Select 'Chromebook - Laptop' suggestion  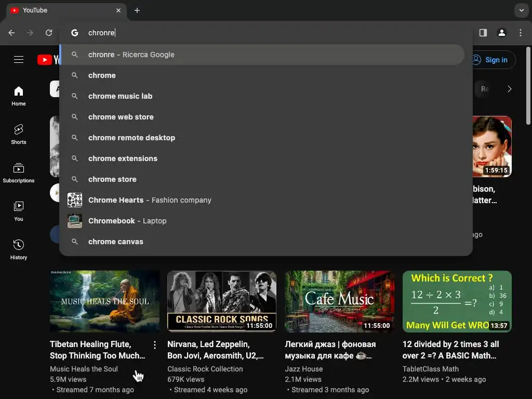pyautogui.click(x=262, y=221)
